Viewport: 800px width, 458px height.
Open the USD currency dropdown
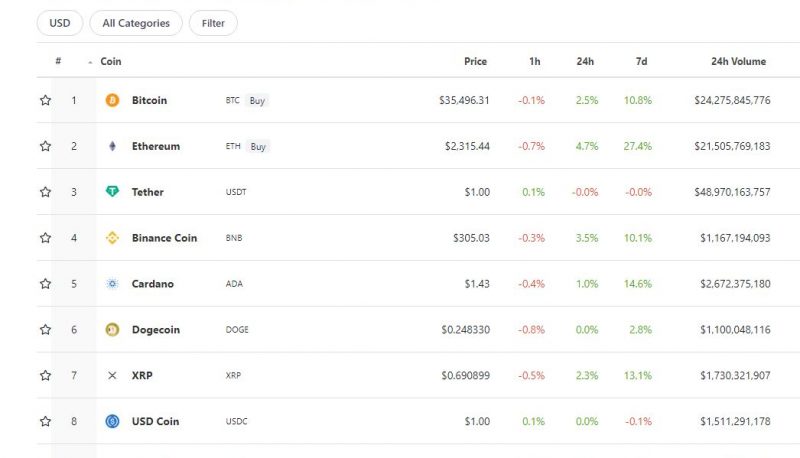pos(59,23)
